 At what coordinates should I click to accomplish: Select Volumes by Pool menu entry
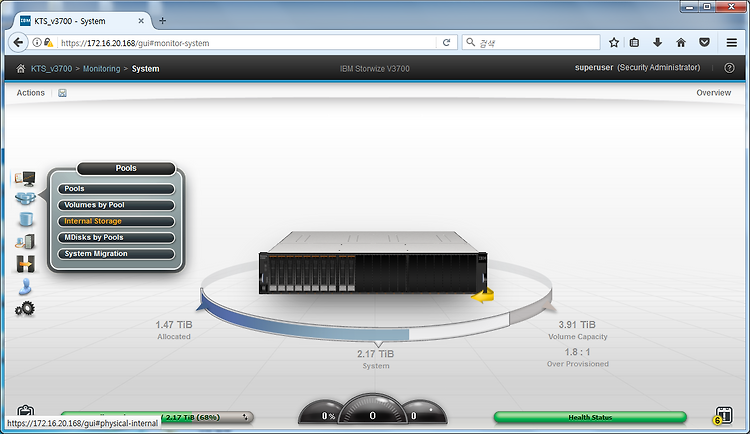(x=116, y=205)
